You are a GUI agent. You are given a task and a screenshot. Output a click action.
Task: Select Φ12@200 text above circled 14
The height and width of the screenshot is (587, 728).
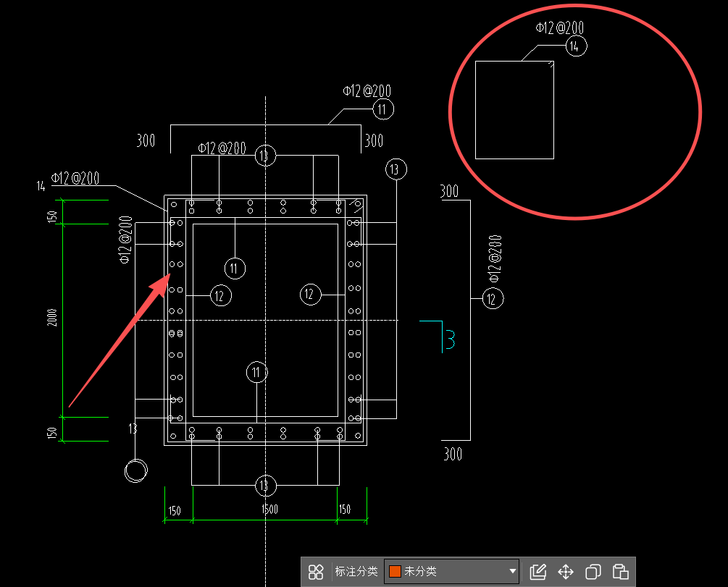pyautogui.click(x=559, y=28)
